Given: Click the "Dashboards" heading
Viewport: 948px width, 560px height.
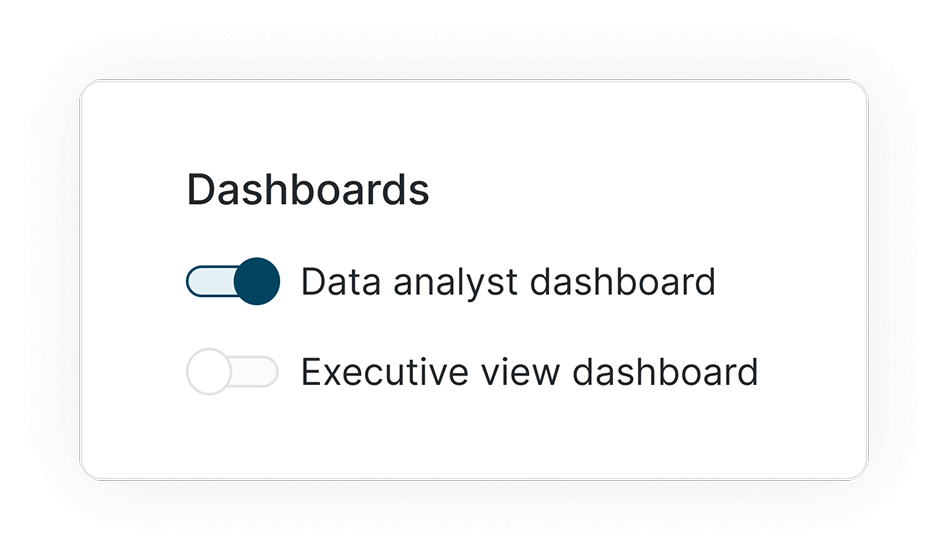Looking at the screenshot, I should click(308, 190).
